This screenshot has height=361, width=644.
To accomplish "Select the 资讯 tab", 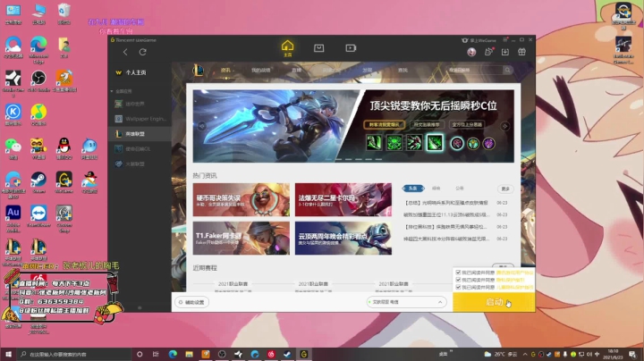I will pyautogui.click(x=226, y=71).
